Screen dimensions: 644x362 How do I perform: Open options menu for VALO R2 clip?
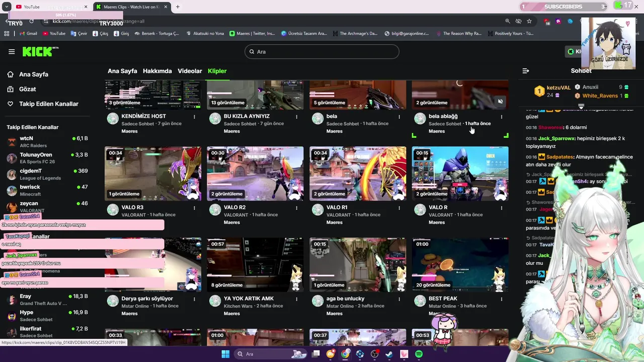pos(296,208)
